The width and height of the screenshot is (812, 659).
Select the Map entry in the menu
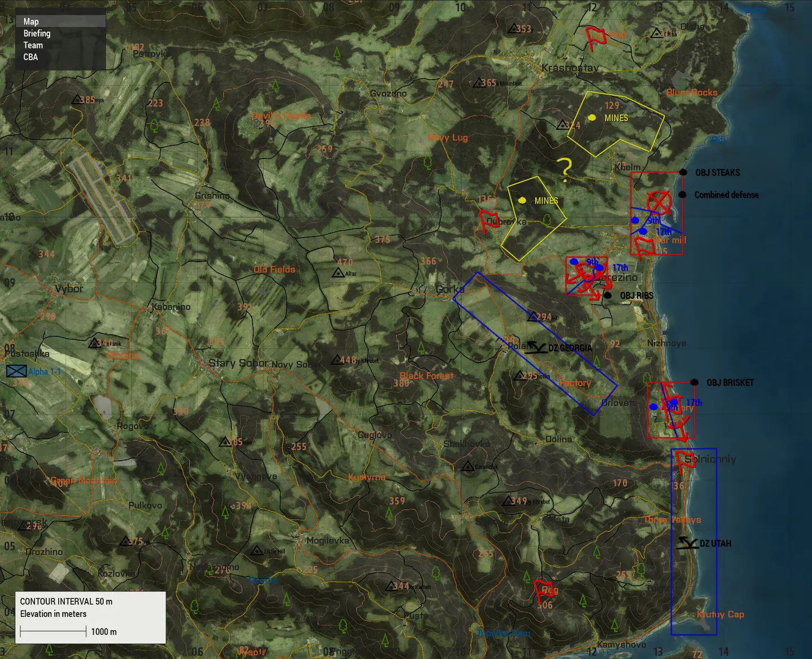tap(32, 21)
